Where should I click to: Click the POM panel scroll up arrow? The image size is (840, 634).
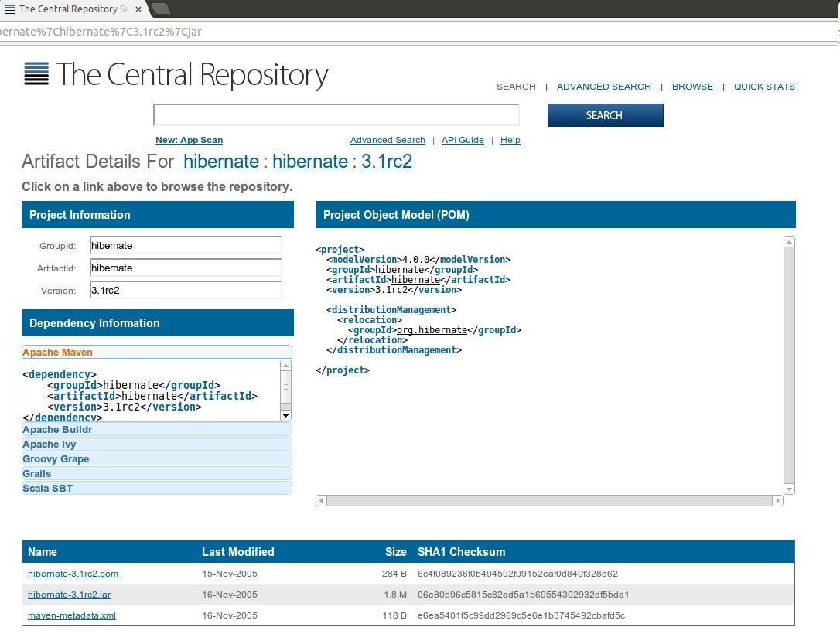[x=789, y=242]
